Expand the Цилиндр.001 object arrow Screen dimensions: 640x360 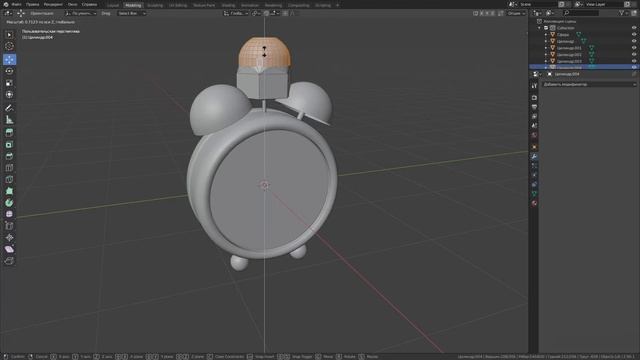(x=546, y=48)
